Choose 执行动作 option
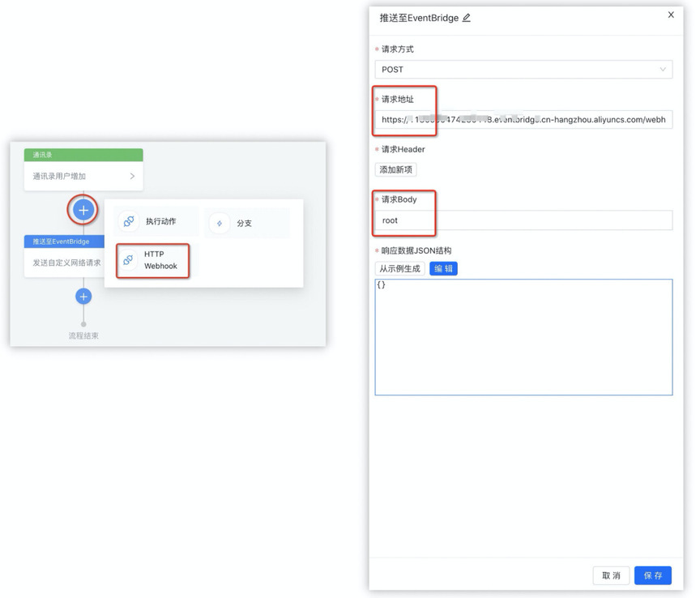The height and width of the screenshot is (598, 700). 156,221
